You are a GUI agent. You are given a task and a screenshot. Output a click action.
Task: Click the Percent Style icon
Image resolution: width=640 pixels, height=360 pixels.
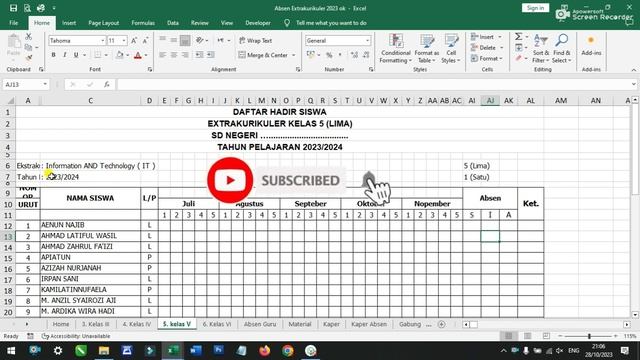coord(329,55)
